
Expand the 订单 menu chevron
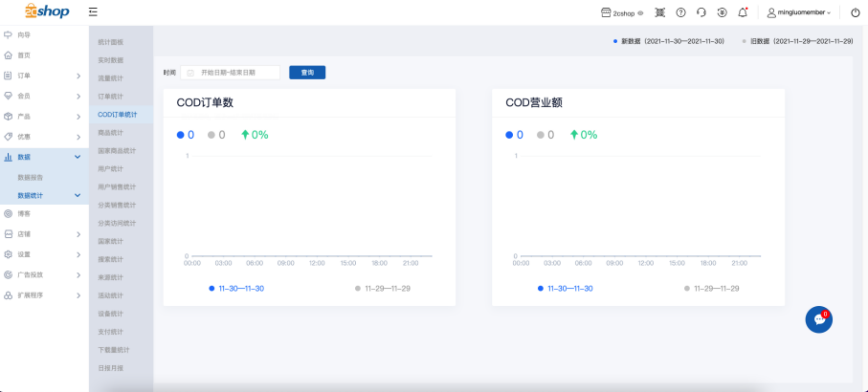[78, 76]
